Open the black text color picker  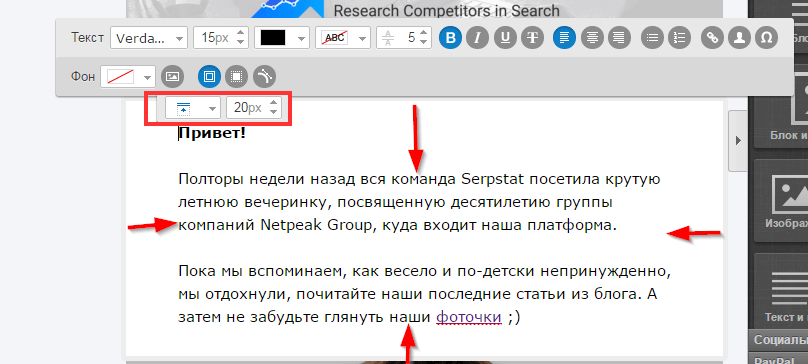tap(273, 38)
